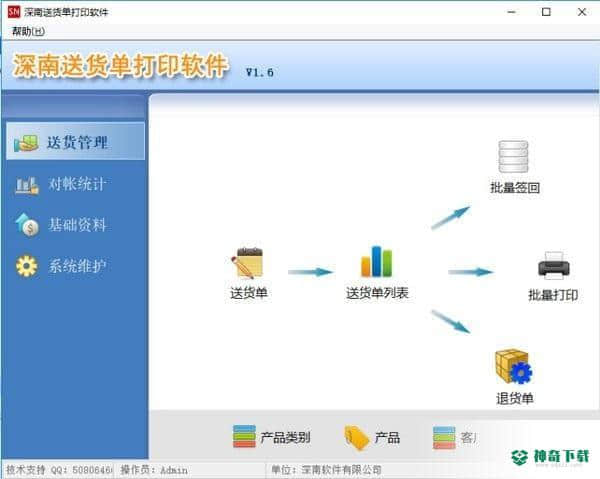The image size is (600, 479).
Task: Click the 送货管理 hand-with-cash icon
Action: 26,143
